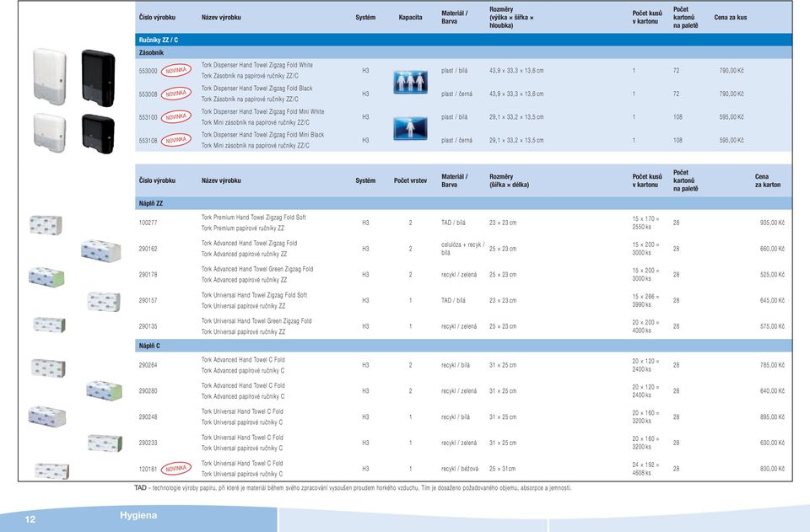Click the 'Cena za kus' column header
Screen dimensions: 810x532
coord(731,18)
